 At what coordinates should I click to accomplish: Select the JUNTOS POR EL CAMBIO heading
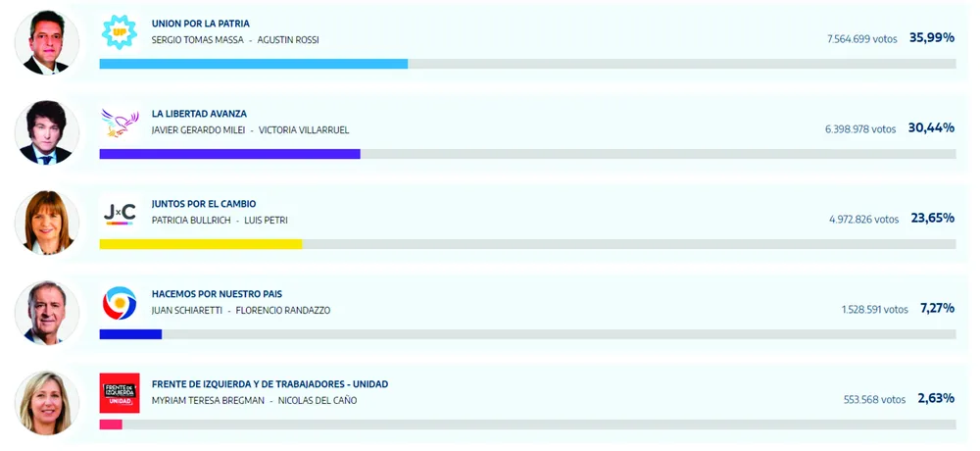click(x=204, y=204)
